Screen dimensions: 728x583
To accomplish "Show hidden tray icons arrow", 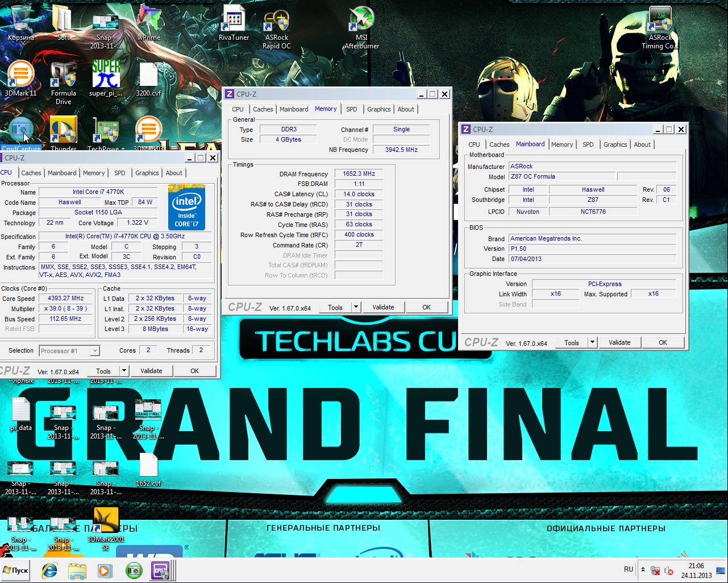I will 643,570.
